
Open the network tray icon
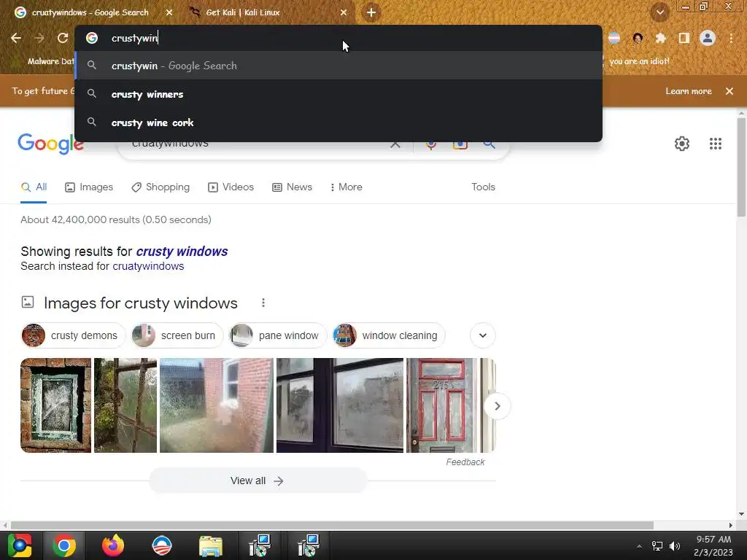[x=657, y=545]
